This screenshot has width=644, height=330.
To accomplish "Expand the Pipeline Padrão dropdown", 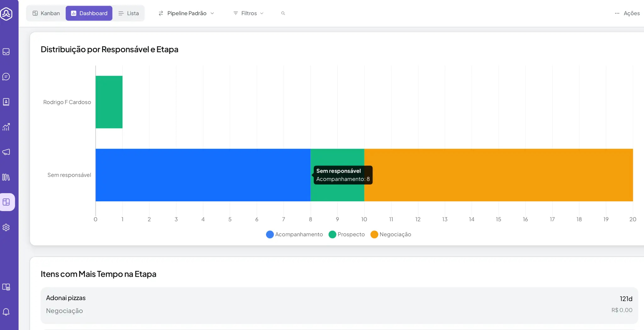I will click(x=186, y=13).
